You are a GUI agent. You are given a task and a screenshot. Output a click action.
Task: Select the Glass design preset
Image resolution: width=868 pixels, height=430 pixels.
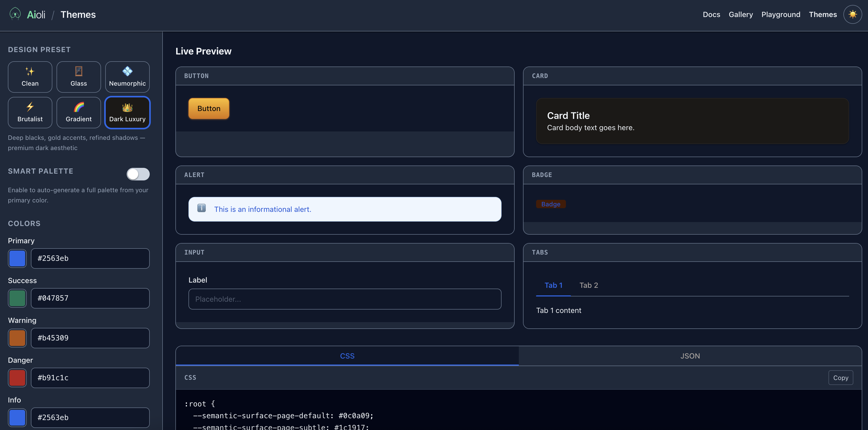pyautogui.click(x=79, y=77)
